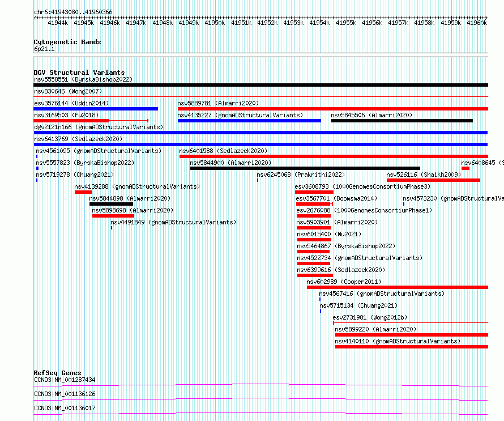Click the 41950k ruler position
The image size is (504, 421).
[x=215, y=23]
